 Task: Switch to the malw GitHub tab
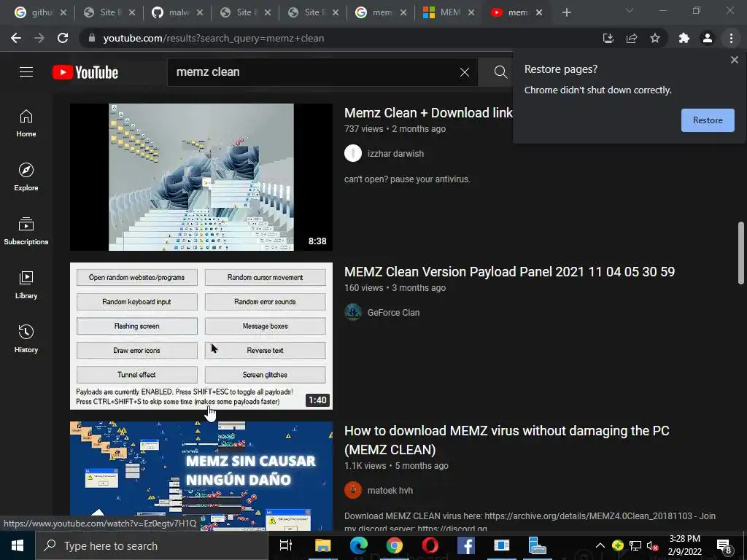(x=177, y=12)
